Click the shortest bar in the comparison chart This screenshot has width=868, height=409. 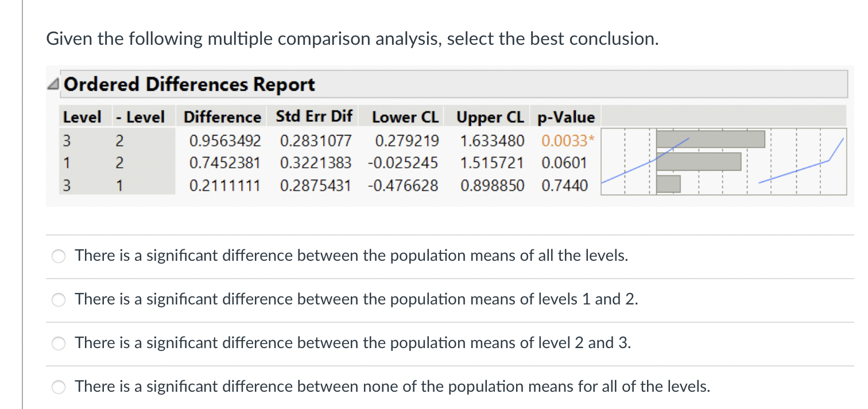pyautogui.click(x=669, y=185)
